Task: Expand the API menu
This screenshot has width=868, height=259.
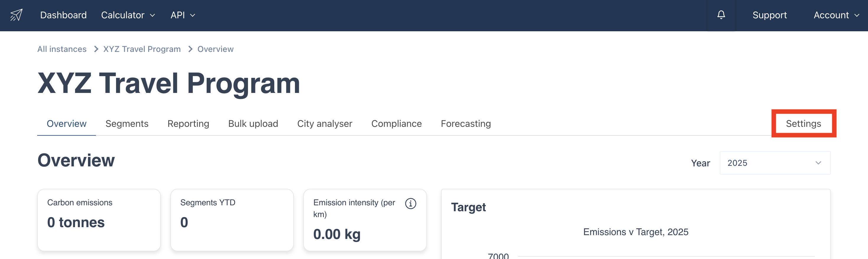Action: [x=183, y=15]
